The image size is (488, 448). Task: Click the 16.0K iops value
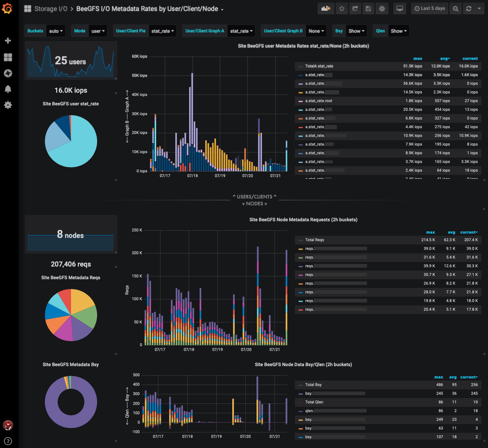[x=71, y=90]
